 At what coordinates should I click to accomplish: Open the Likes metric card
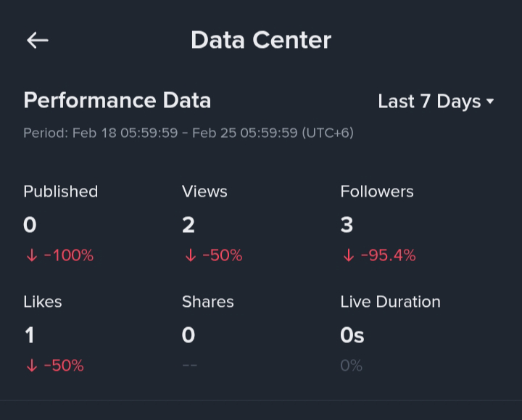click(x=54, y=334)
